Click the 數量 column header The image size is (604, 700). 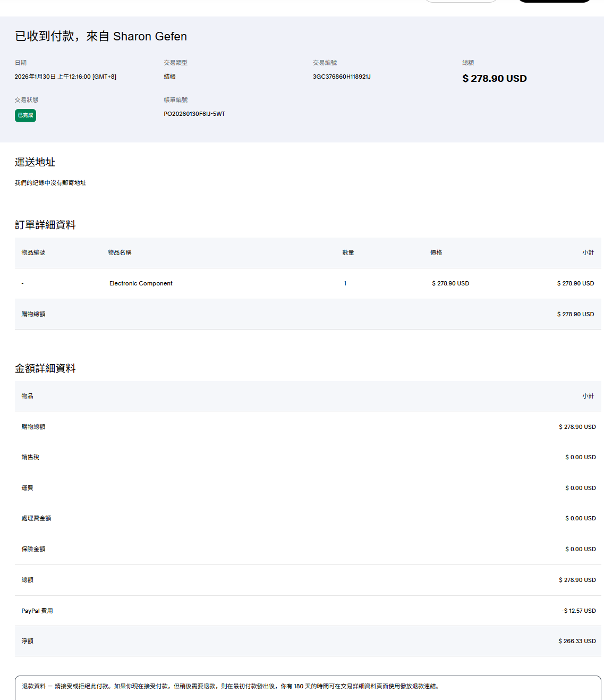click(348, 252)
